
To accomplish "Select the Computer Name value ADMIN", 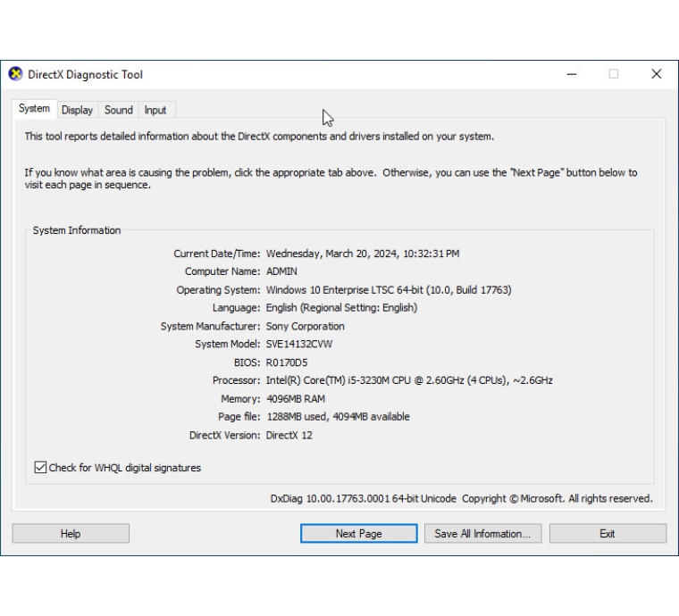I will 281,271.
